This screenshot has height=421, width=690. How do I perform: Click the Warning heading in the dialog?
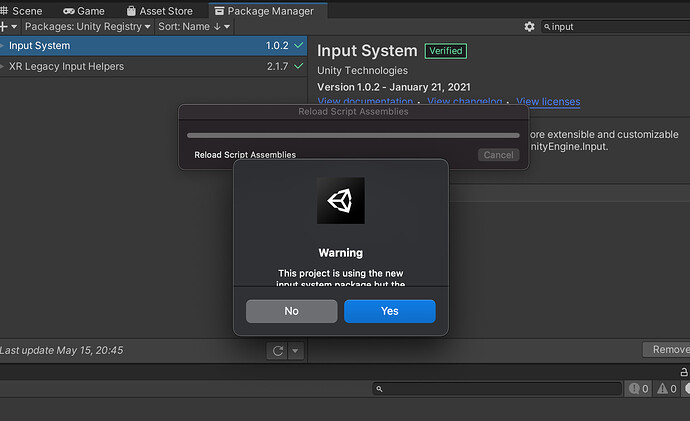341,253
